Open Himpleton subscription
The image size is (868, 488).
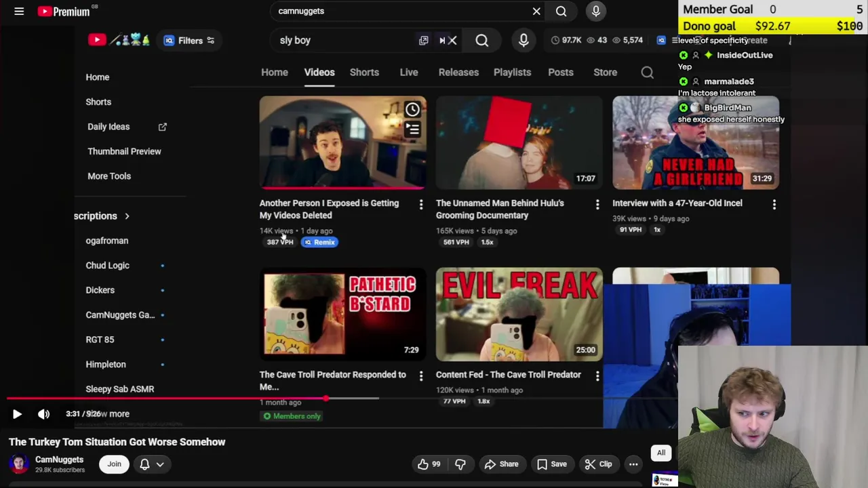[106, 365]
